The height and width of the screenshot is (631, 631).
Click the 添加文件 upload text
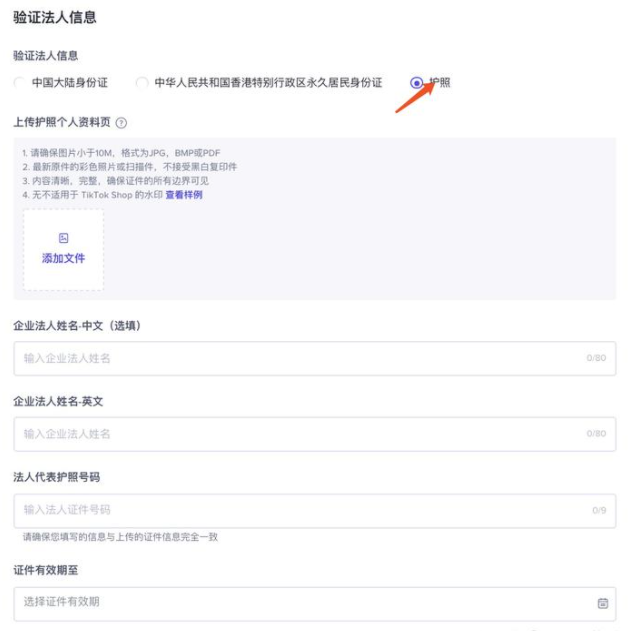click(x=64, y=258)
